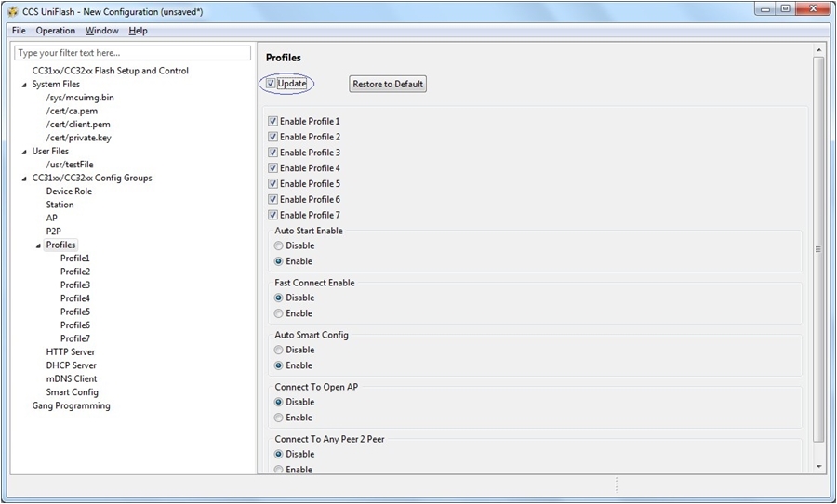
Task: Open Smart Config group
Action: [x=72, y=391]
